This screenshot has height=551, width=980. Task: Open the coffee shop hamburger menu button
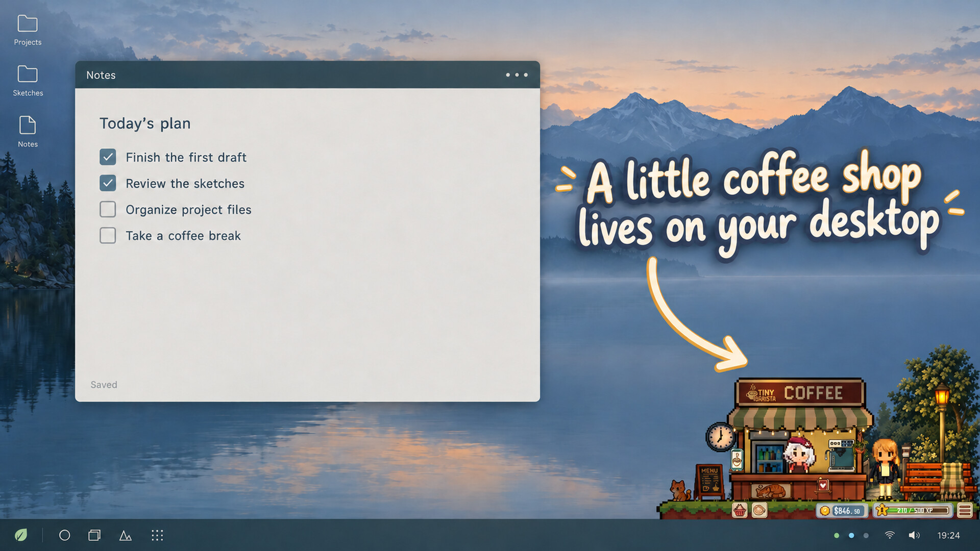965,510
